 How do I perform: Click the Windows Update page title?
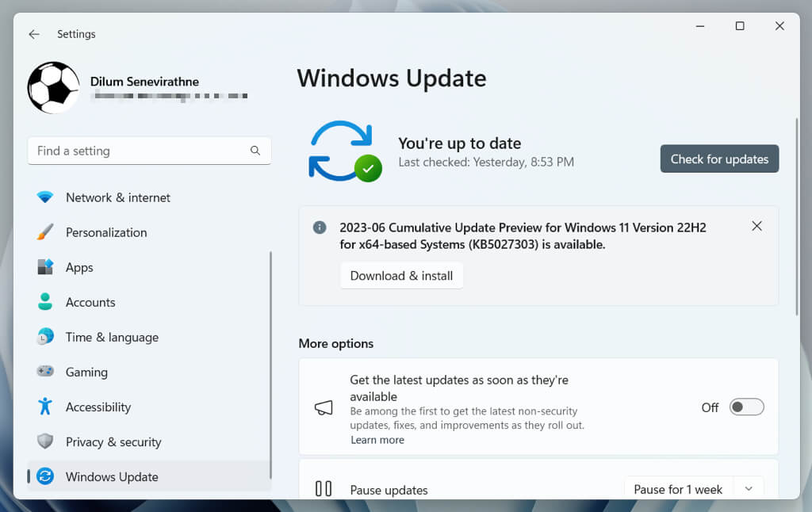pos(392,78)
